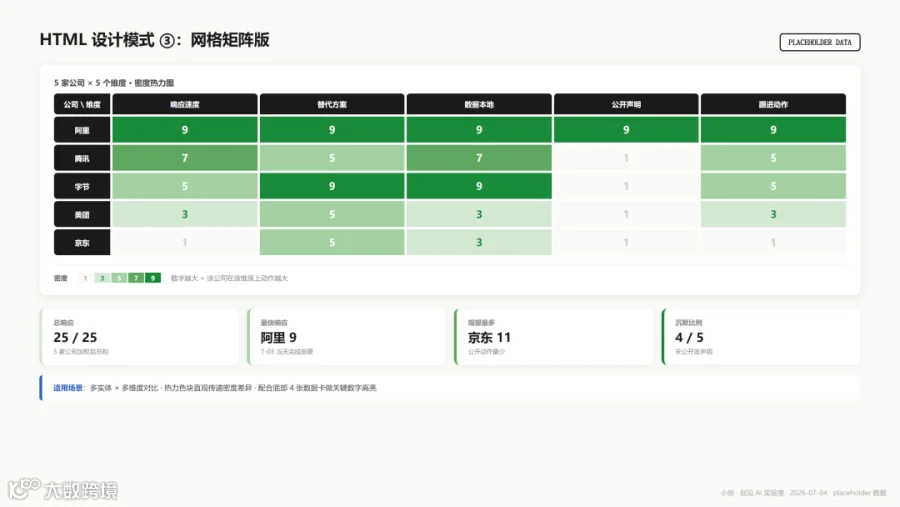900x507 pixels.
Task: Click legend swatch for density 7
Action: pos(136,278)
